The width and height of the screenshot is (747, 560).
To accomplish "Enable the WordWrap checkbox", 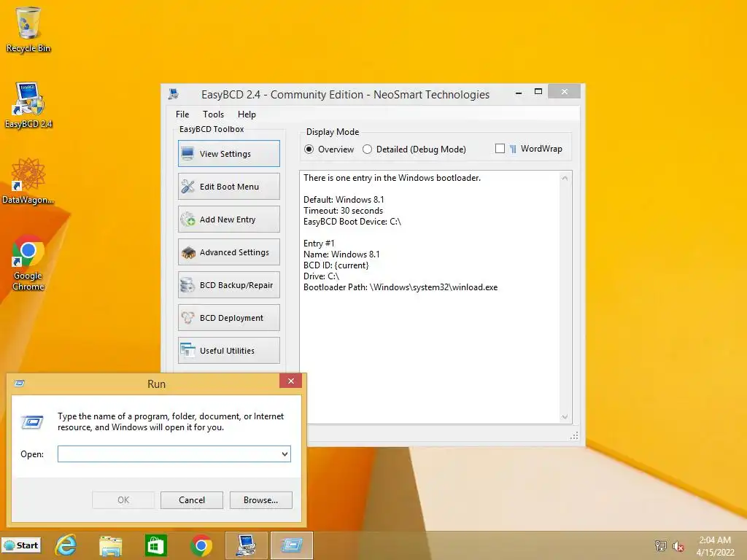I will click(500, 149).
